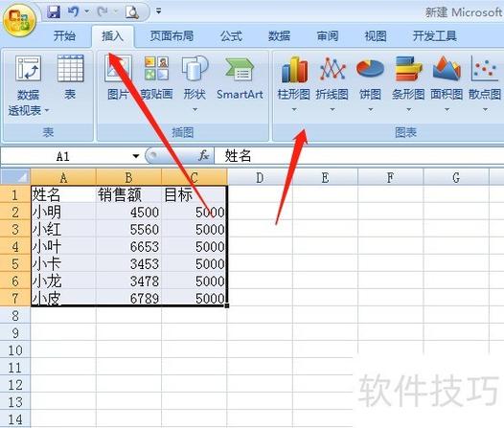Screen dimensions: 504x428
Task: Click the formula bar containing 姓名
Action: pos(358,156)
